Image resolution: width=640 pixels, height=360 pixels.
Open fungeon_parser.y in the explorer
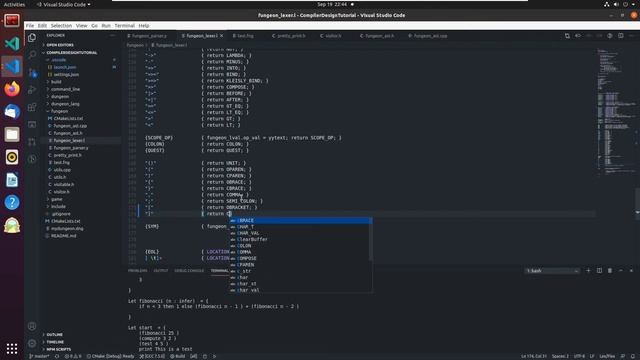[71, 148]
